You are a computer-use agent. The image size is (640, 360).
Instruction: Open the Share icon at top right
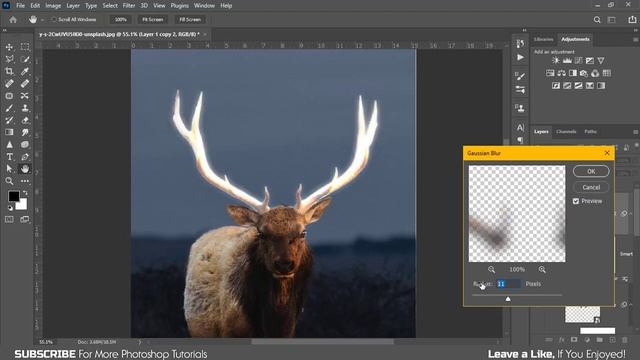632,20
